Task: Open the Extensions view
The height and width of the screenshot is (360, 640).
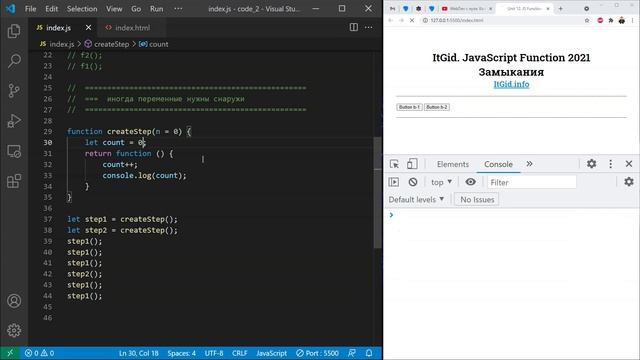Action: click(x=14, y=181)
